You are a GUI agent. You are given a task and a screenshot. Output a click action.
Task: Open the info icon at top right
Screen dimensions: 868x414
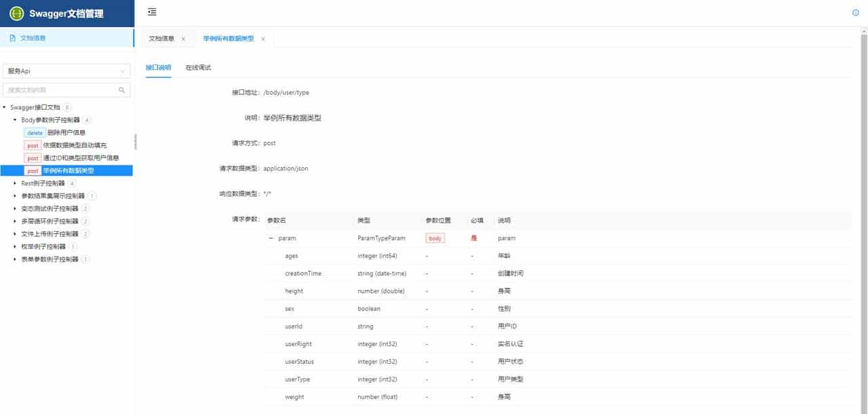[855, 12]
